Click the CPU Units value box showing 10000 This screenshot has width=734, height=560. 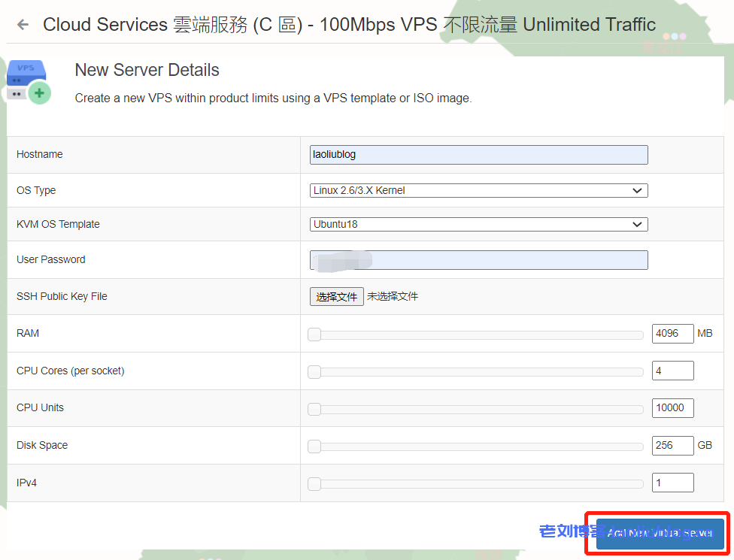[672, 408]
